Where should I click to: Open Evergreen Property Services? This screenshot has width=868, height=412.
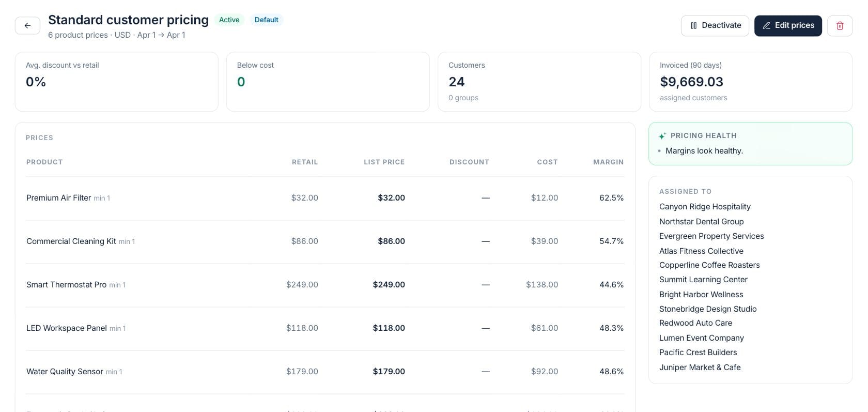711,236
